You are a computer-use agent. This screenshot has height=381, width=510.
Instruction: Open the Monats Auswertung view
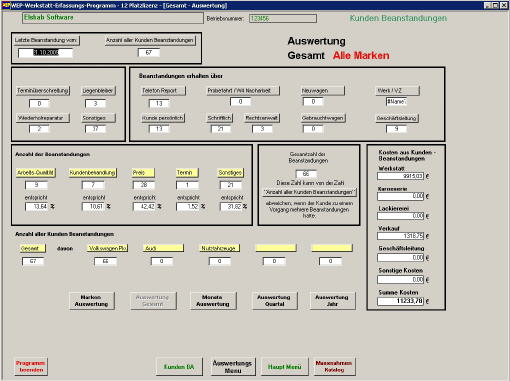[213, 301]
